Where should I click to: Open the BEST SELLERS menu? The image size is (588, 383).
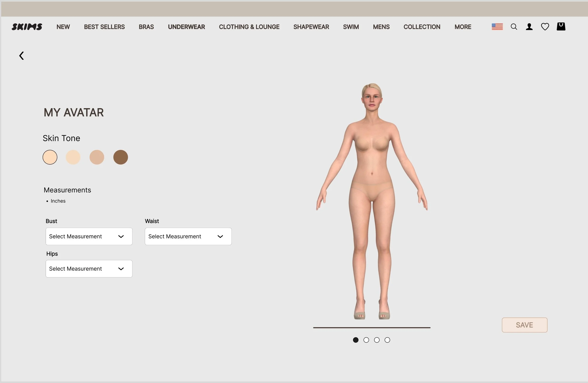tap(104, 27)
